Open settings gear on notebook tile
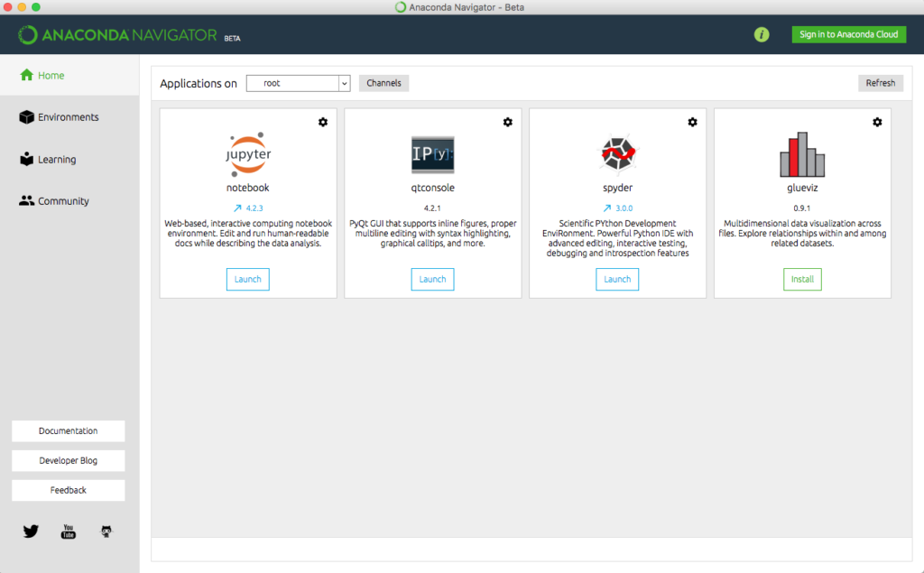This screenshot has width=924, height=573. pos(323,122)
